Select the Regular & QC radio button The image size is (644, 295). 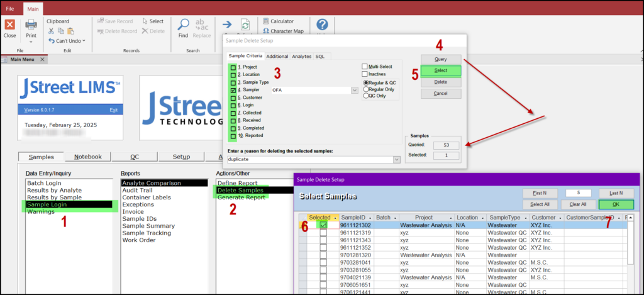(365, 82)
